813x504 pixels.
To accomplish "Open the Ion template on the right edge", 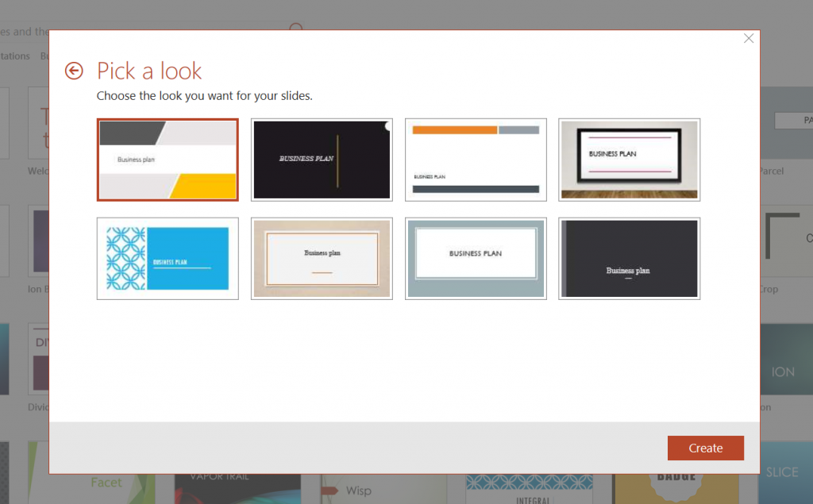I will coord(782,371).
